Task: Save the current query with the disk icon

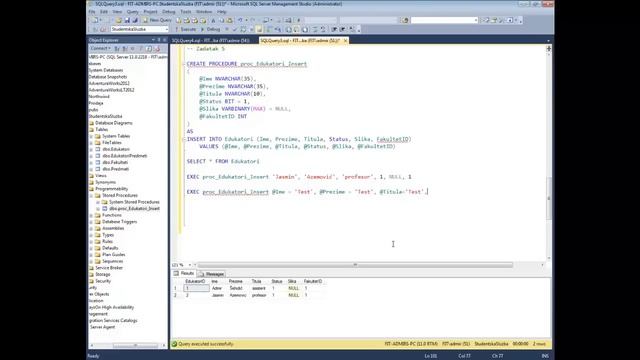Action: coord(127,20)
